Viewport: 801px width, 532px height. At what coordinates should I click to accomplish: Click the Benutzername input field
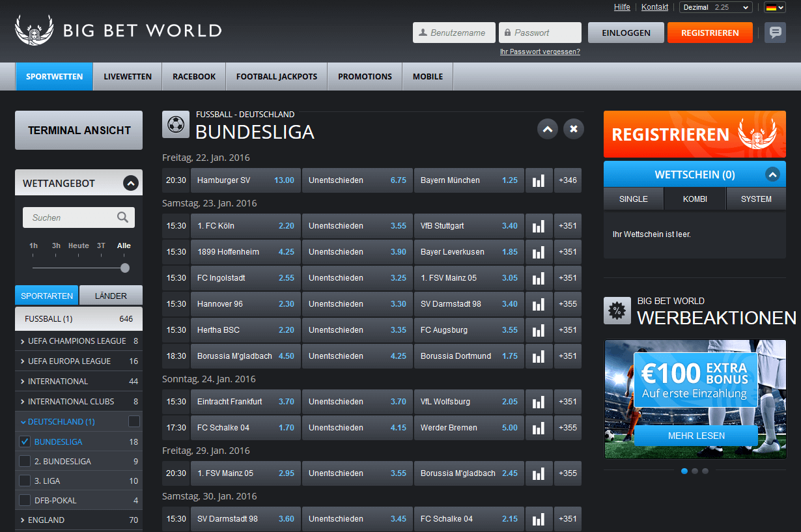point(454,33)
